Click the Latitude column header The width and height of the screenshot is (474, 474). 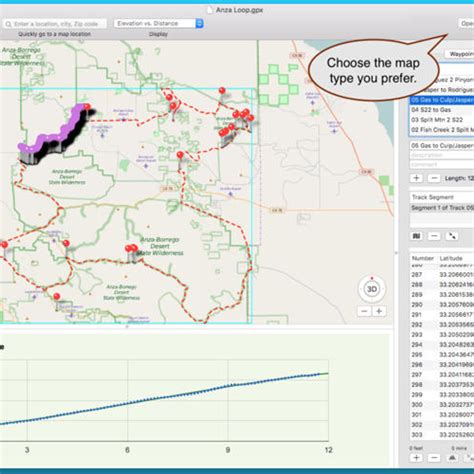pos(455,258)
